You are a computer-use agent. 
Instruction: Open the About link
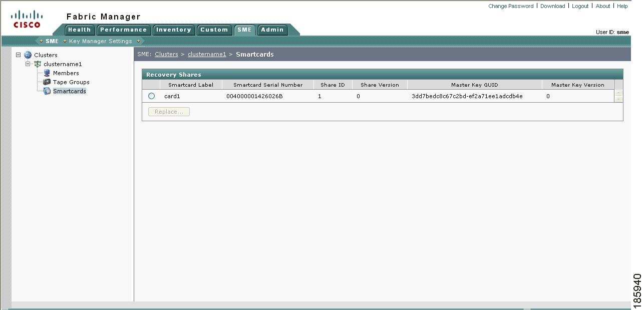click(603, 7)
